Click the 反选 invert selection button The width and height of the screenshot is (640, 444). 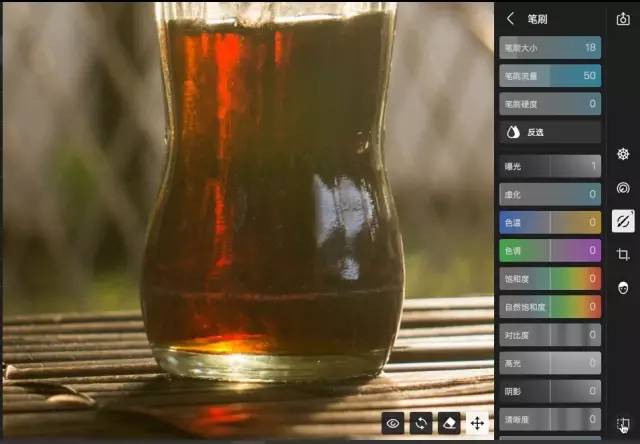click(x=550, y=132)
